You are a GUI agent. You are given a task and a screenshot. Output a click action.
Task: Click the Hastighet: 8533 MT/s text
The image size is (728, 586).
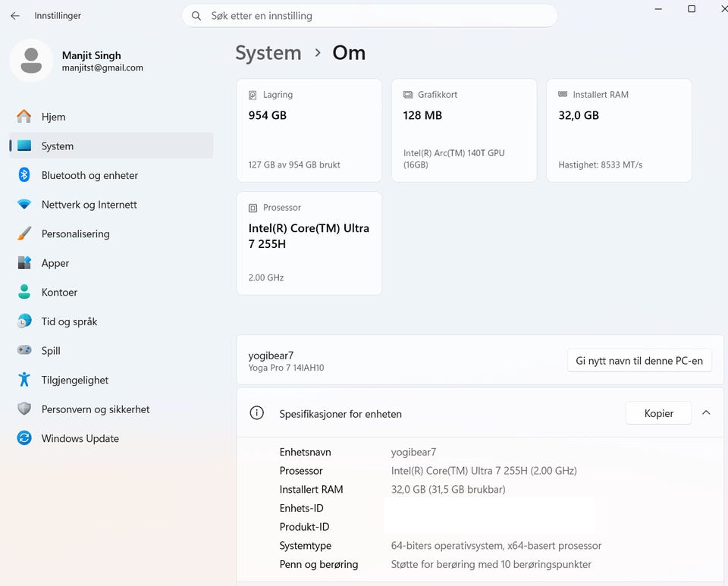click(601, 165)
